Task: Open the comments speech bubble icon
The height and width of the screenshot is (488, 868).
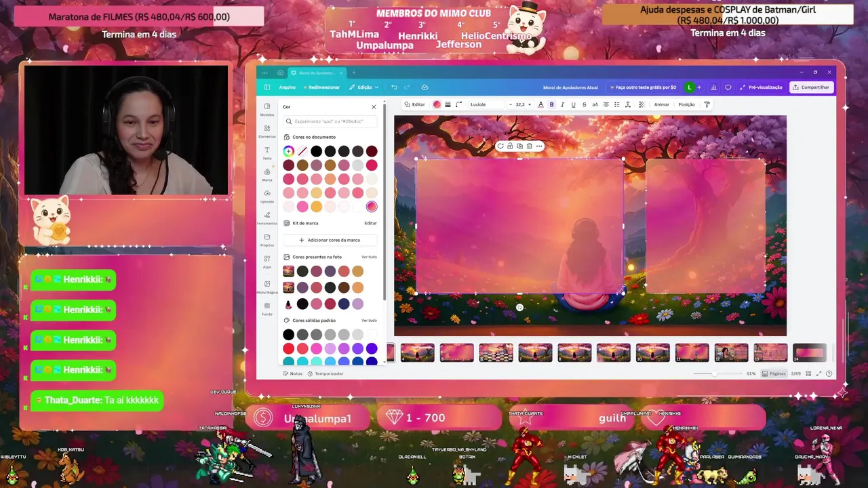Action: coord(728,87)
